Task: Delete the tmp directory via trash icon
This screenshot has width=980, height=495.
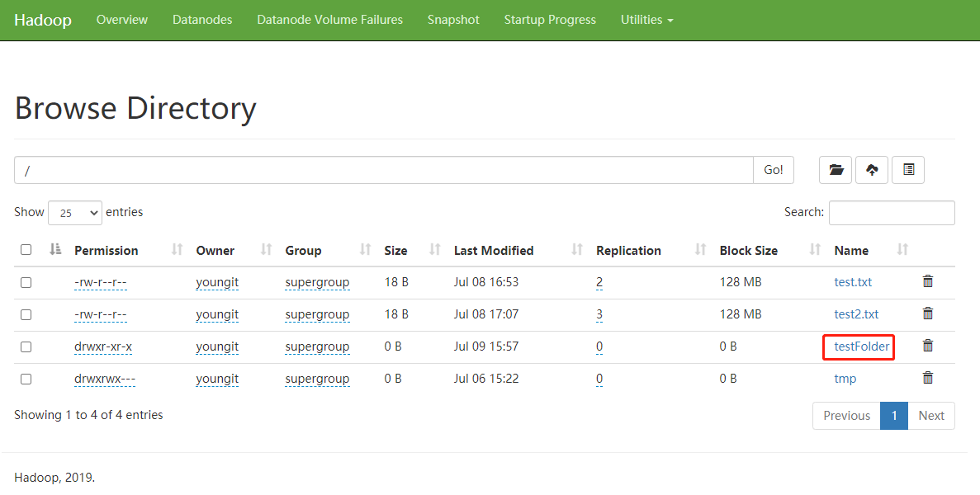Action: [927, 378]
